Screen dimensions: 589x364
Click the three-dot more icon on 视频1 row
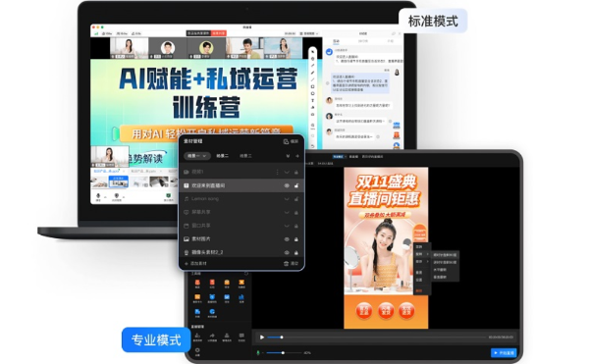coord(277,172)
